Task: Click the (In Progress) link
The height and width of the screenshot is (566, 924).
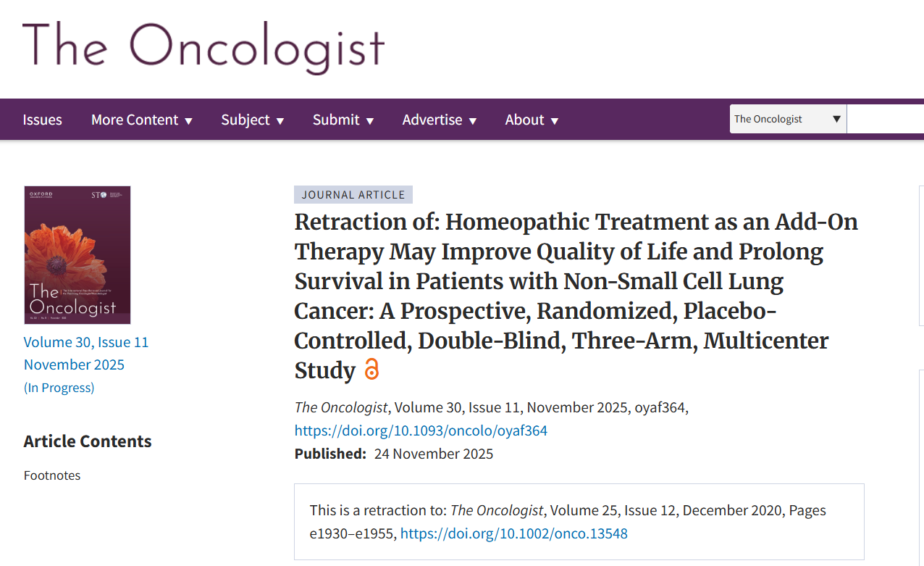Action: click(x=59, y=388)
